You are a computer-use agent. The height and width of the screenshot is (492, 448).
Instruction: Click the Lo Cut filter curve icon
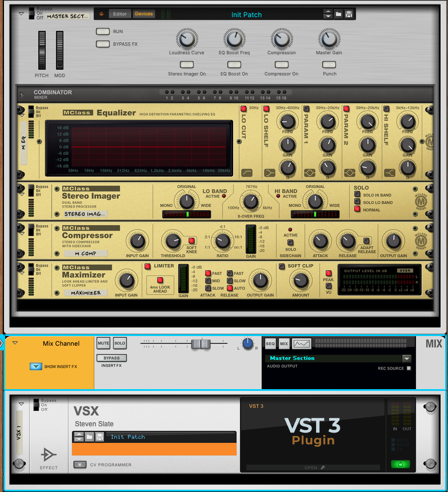coord(247,173)
